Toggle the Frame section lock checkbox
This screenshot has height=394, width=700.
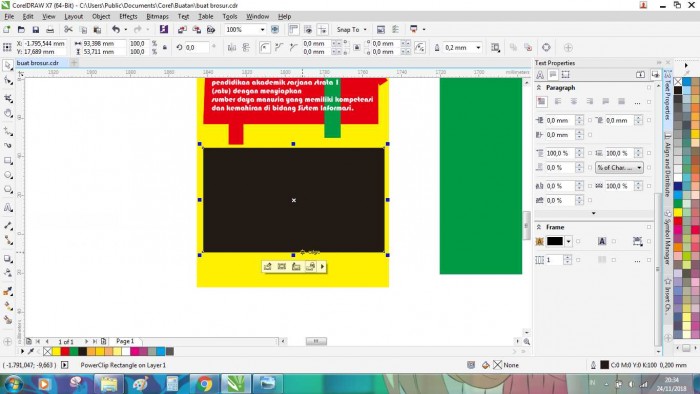[649, 227]
